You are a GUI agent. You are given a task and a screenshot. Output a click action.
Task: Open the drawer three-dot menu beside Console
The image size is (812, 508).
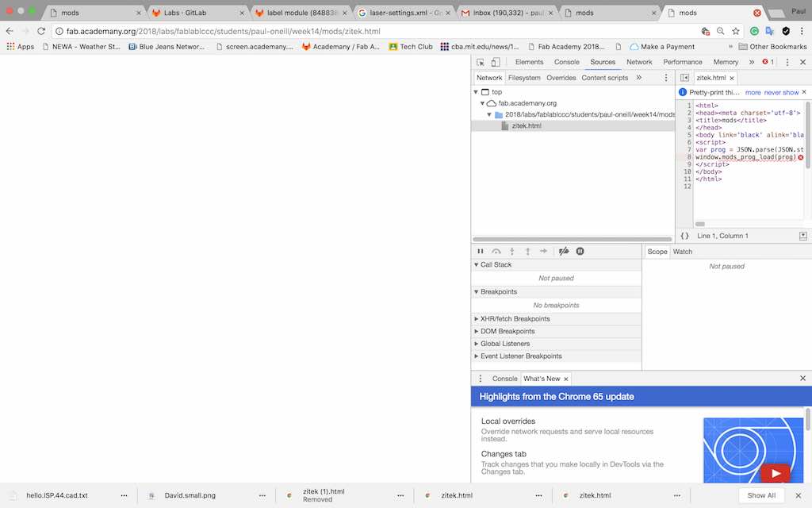(480, 379)
